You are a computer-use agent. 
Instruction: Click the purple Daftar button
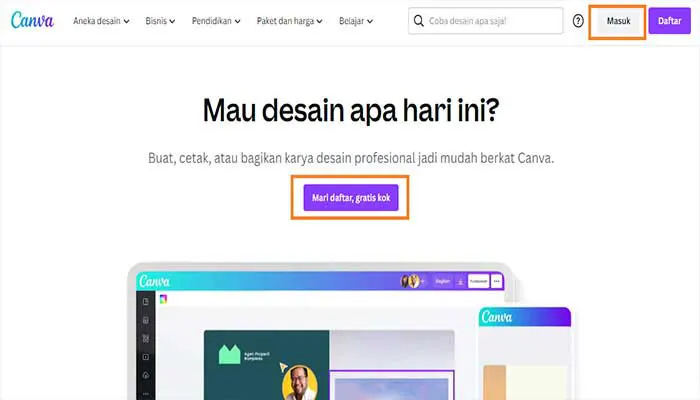click(669, 21)
